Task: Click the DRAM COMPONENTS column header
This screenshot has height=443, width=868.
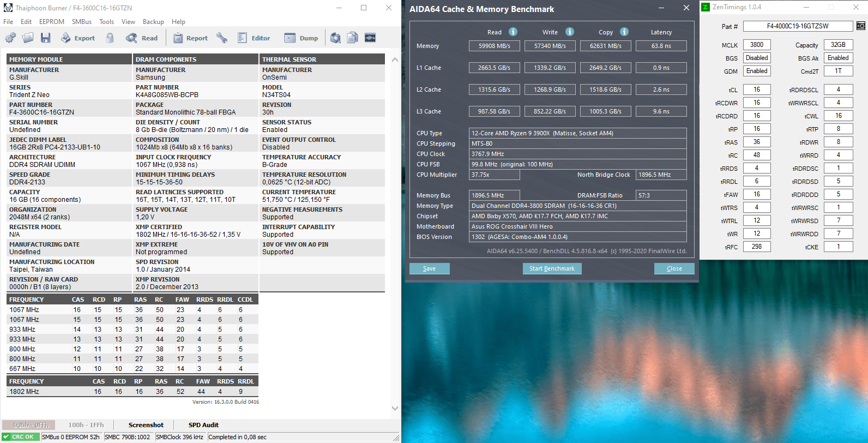Action: click(196, 59)
